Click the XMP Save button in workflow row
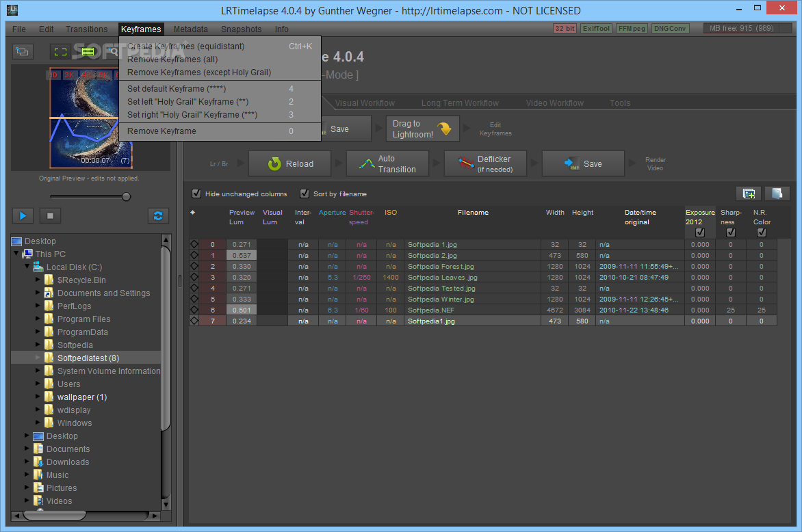The image size is (802, 532). [583, 163]
